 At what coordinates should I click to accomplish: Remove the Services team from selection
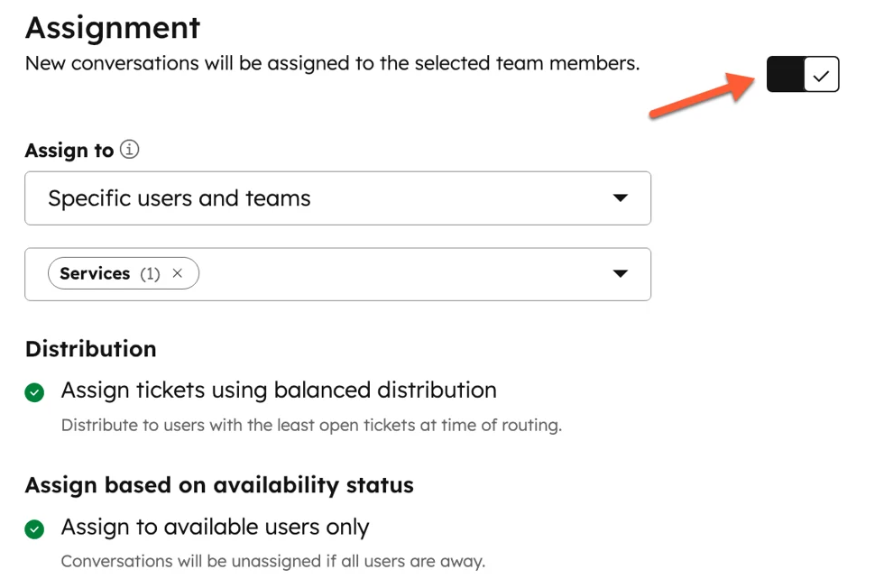[178, 273]
